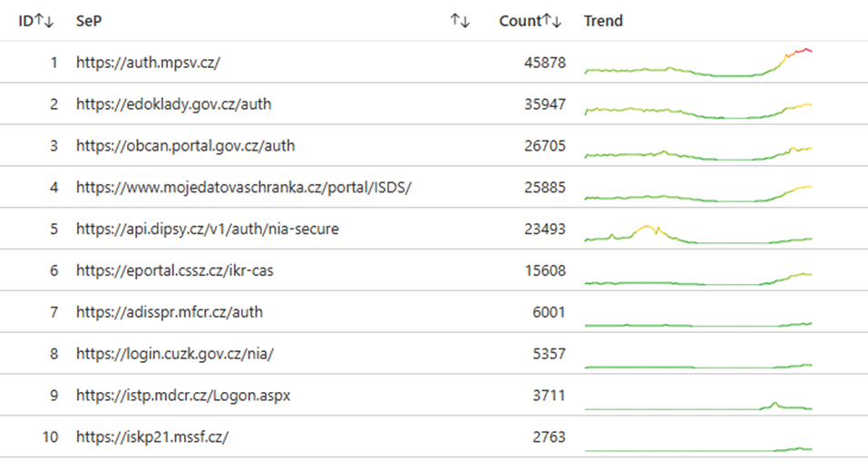Sort by SeP column arrows
The image size is (868, 460).
(x=460, y=21)
